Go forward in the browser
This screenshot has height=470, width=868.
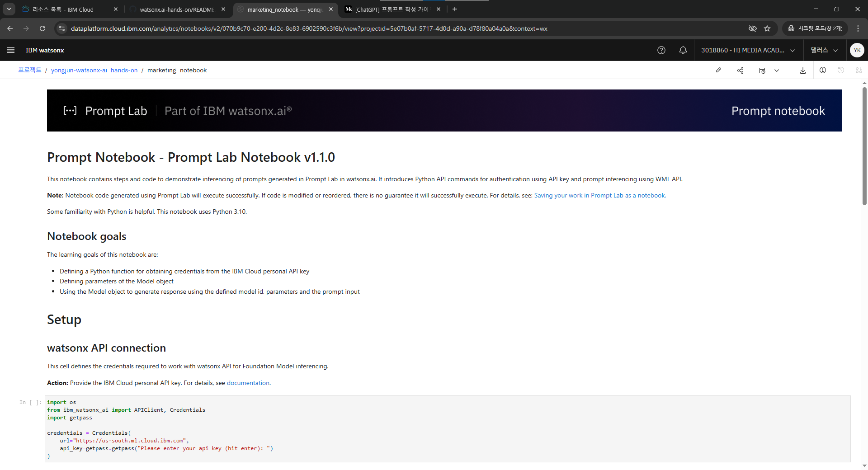click(x=26, y=28)
